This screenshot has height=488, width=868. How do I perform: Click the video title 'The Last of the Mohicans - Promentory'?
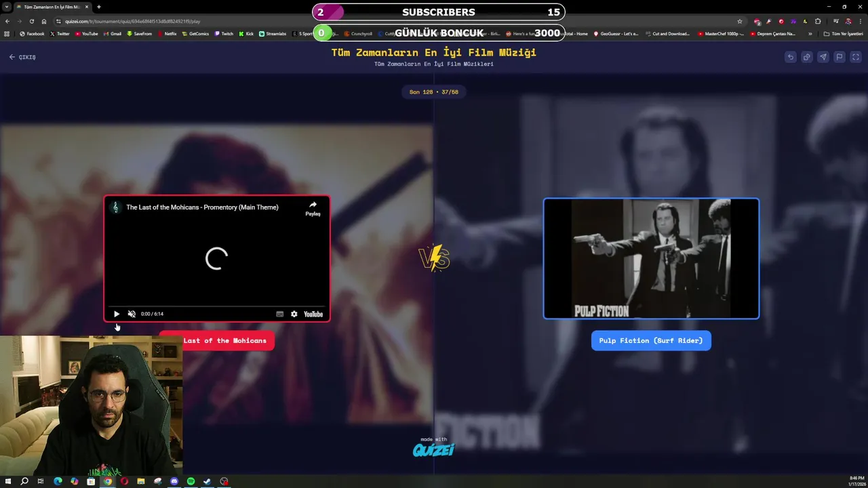point(202,207)
